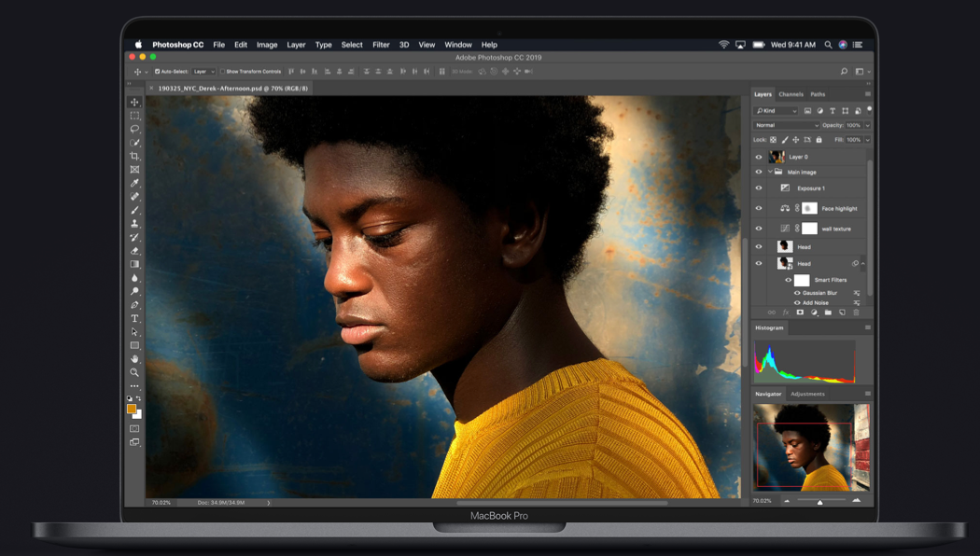
Task: Select the Quick Selection tool
Action: pos(134,143)
